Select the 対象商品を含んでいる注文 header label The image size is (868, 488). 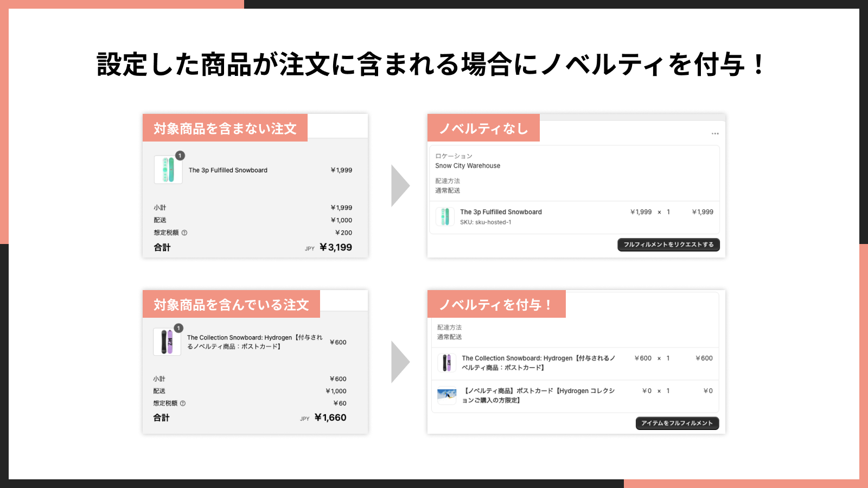pyautogui.click(x=231, y=304)
